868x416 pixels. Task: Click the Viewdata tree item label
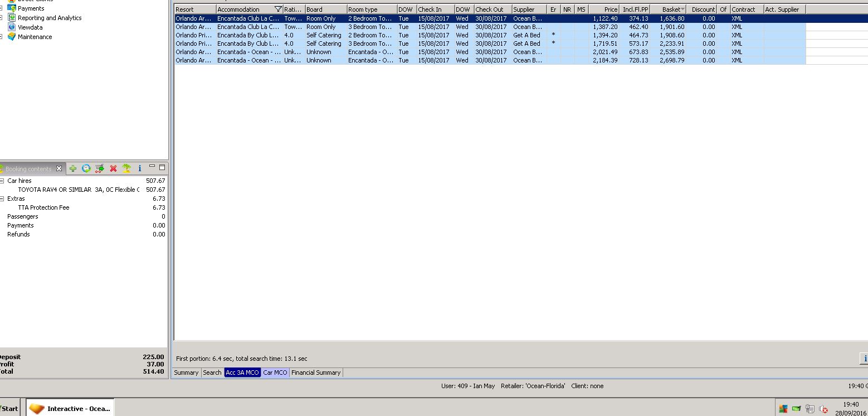coord(30,27)
